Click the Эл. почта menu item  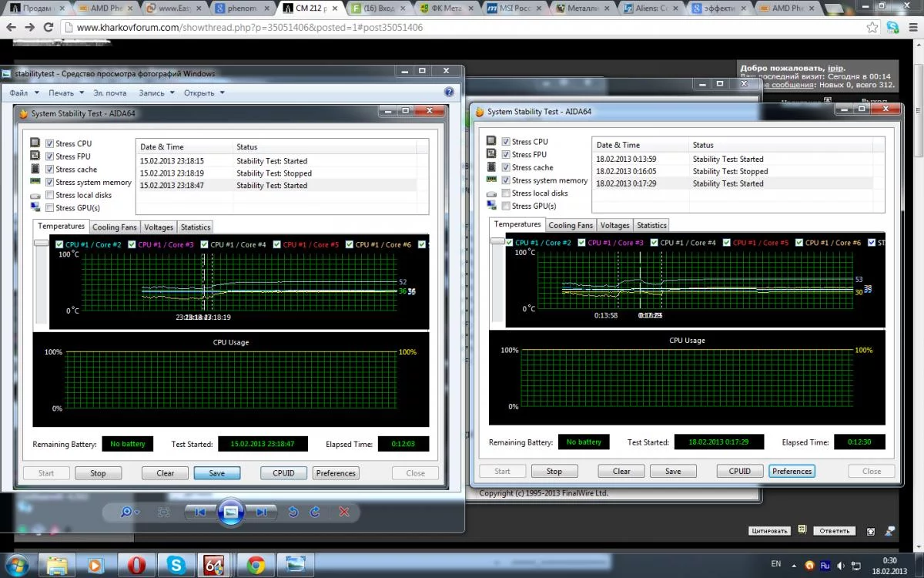pyautogui.click(x=109, y=92)
